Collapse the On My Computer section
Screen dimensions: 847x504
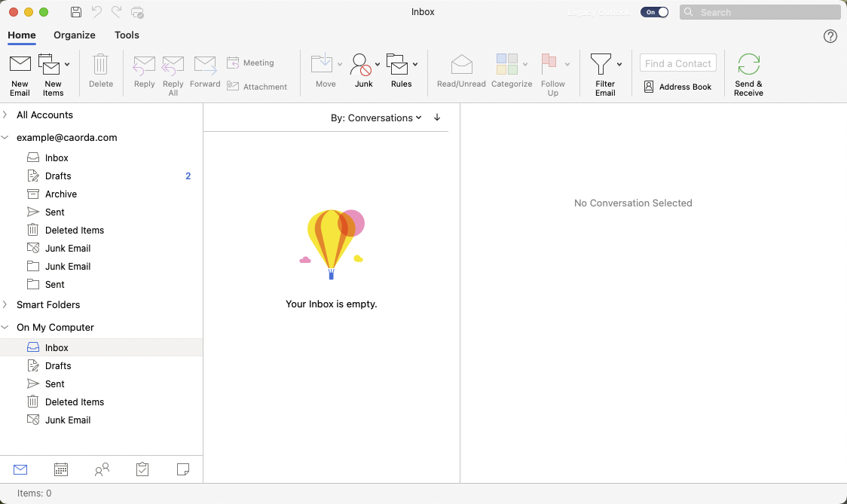[5, 327]
